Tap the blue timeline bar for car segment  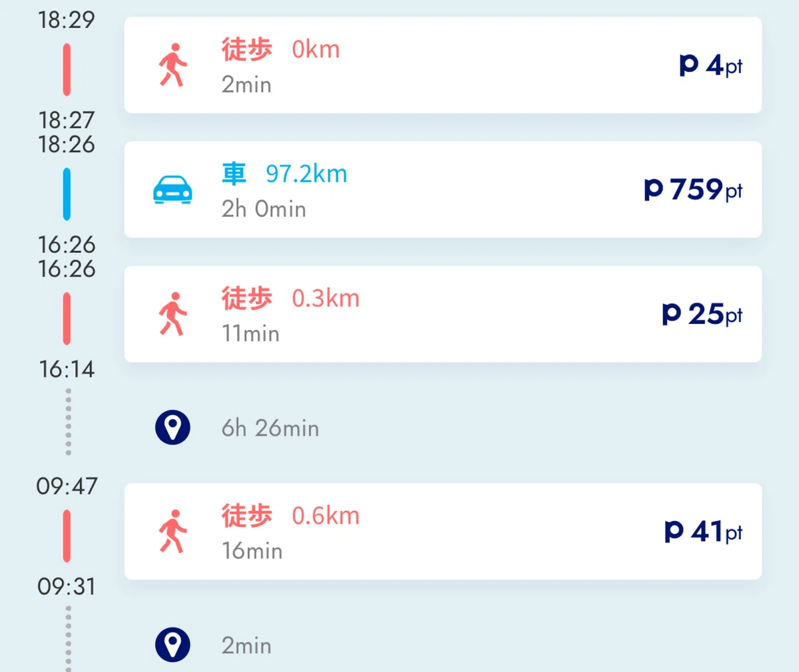67,194
